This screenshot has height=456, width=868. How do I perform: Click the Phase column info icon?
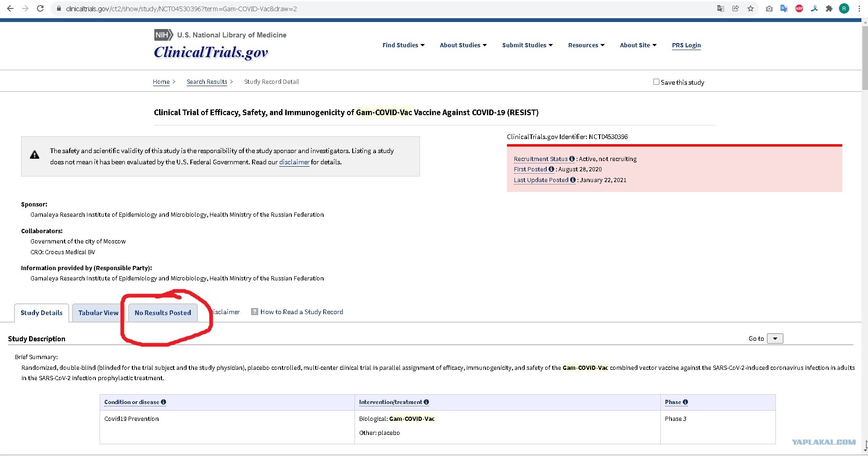click(685, 402)
